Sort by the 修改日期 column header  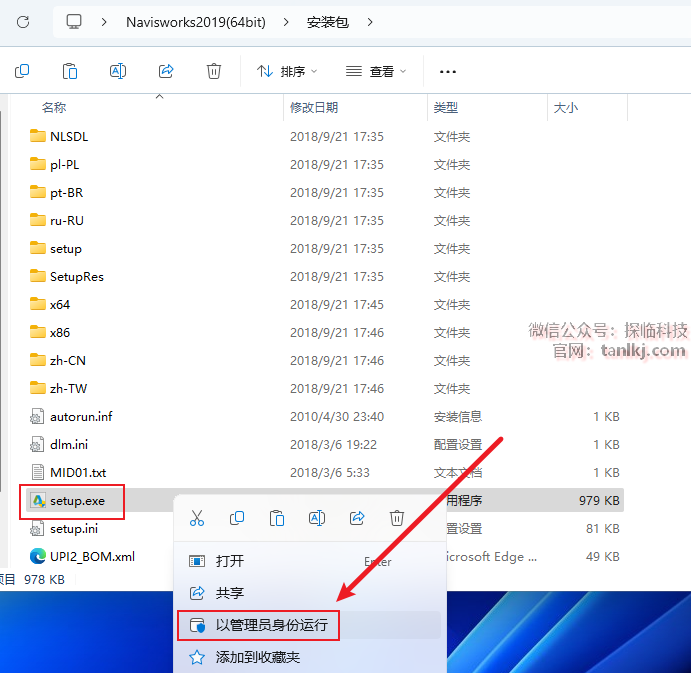click(314, 107)
